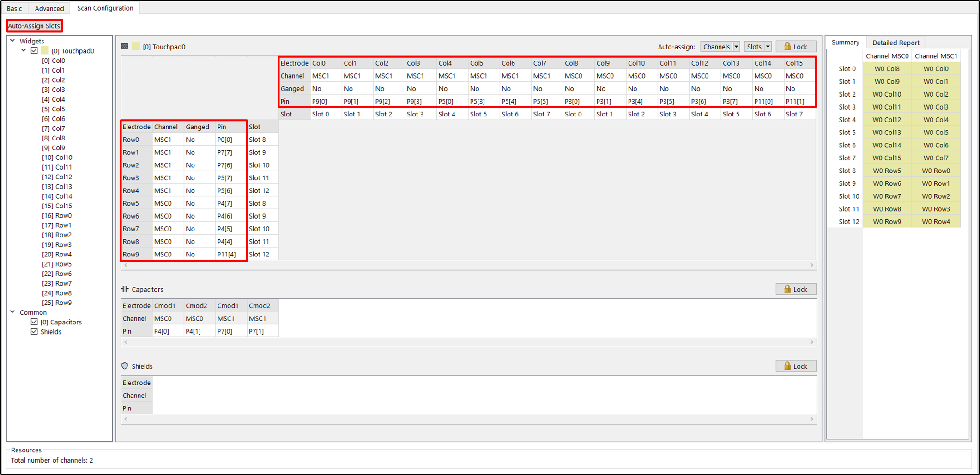The image size is (980, 475).
Task: Toggle the Touchpad0 widget checkbox
Action: tap(34, 50)
